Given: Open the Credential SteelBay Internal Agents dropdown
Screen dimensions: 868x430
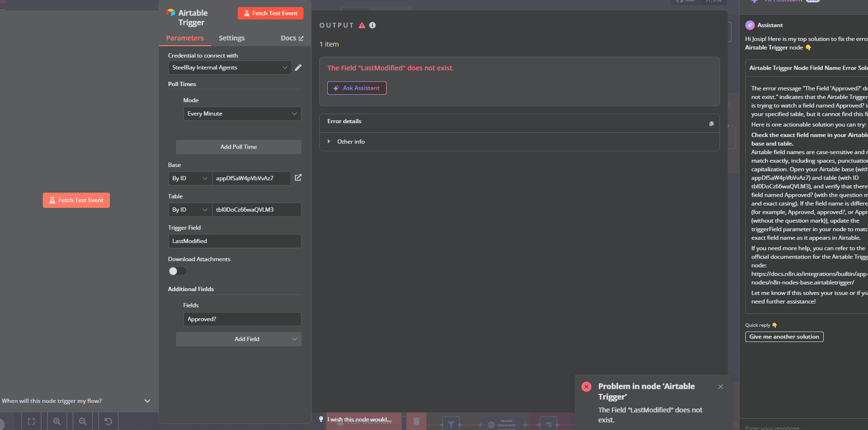Looking at the screenshot, I should (x=230, y=68).
